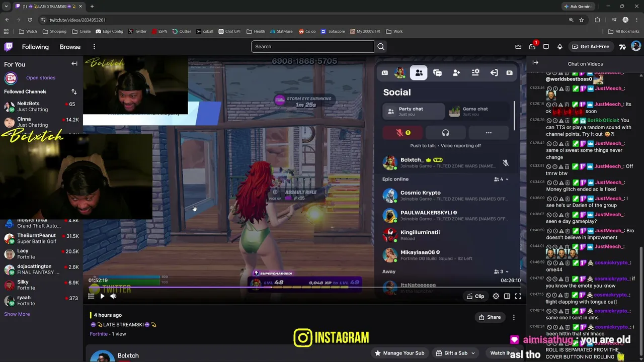Open video player settings gear

click(496, 296)
